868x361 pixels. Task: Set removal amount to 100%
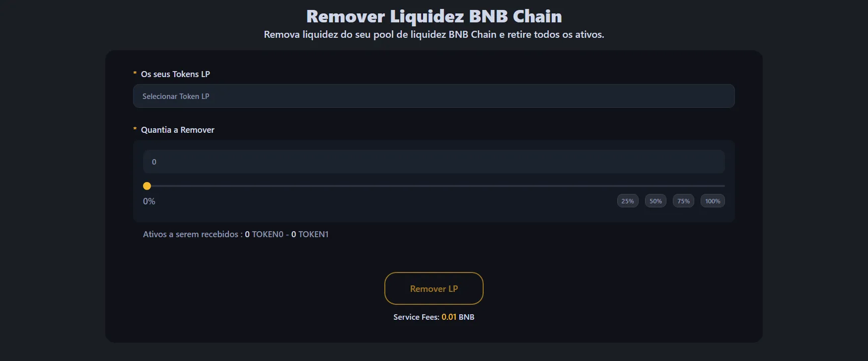713,201
